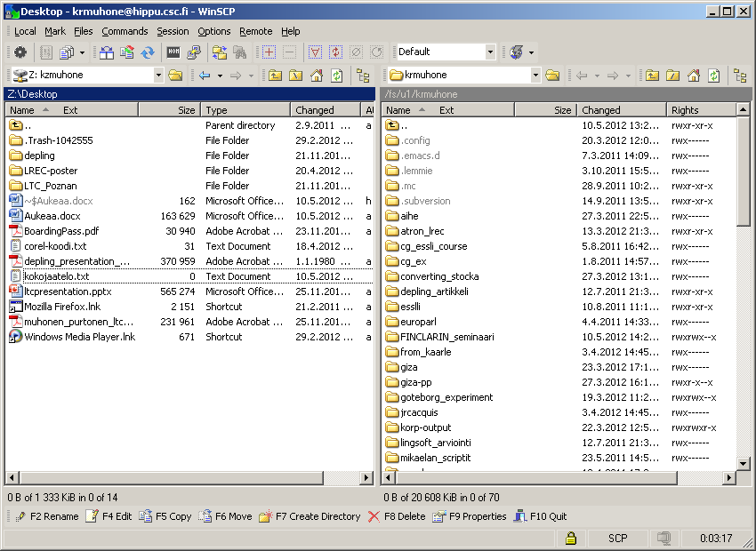Select the remote europarl folder
Viewport: 756px width, 551px height.
[419, 322]
